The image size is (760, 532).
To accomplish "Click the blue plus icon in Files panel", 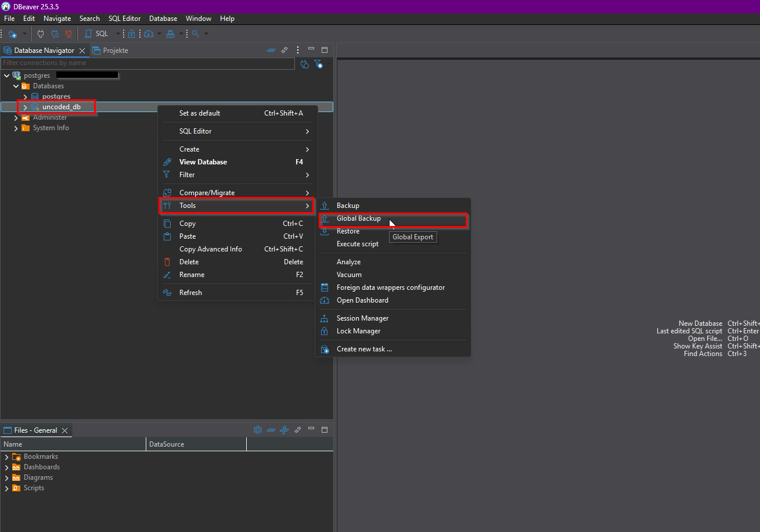I will click(x=284, y=430).
